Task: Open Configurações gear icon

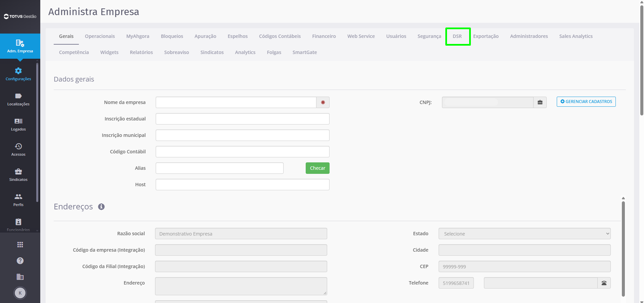Action: (x=18, y=71)
